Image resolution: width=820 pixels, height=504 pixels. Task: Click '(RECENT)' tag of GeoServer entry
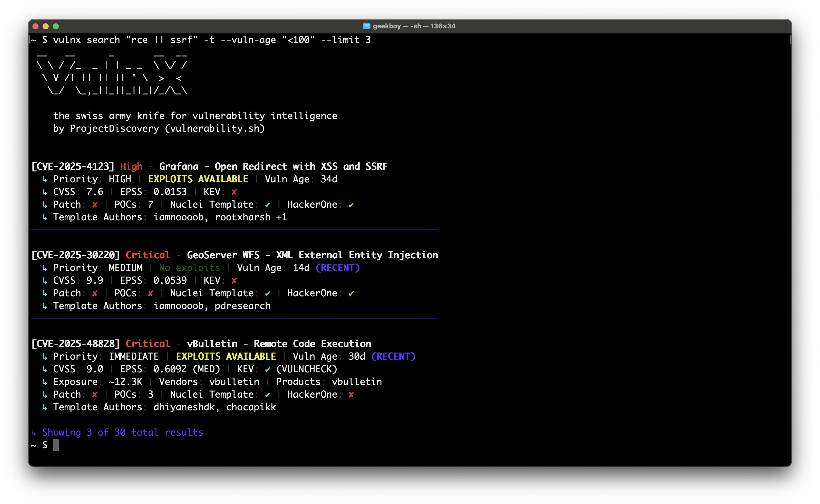[x=338, y=268]
